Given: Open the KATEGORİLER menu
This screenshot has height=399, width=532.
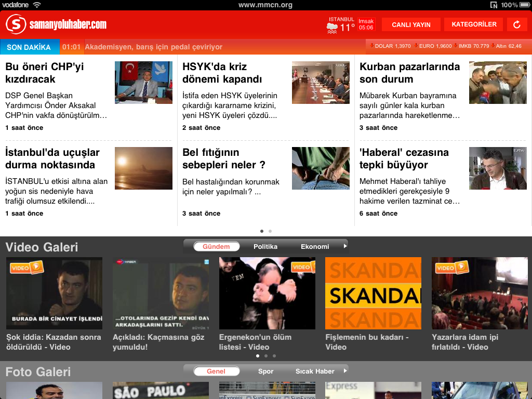Looking at the screenshot, I should [474, 24].
